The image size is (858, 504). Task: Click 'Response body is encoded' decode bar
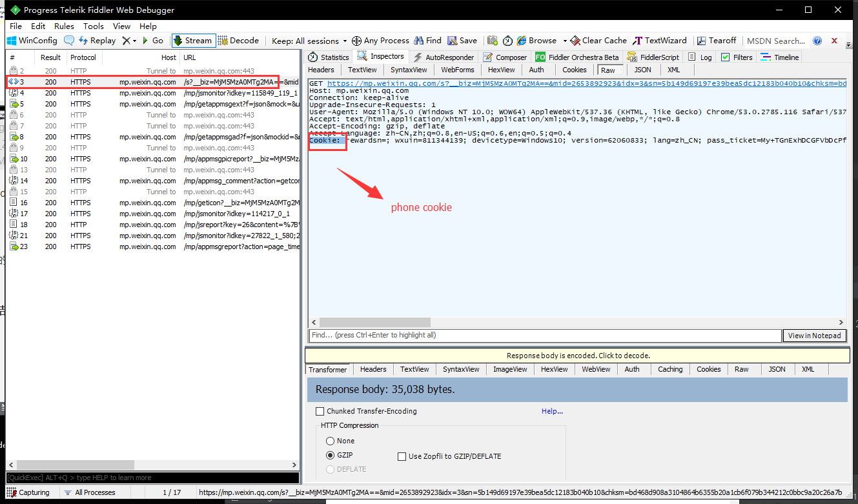[x=578, y=356]
